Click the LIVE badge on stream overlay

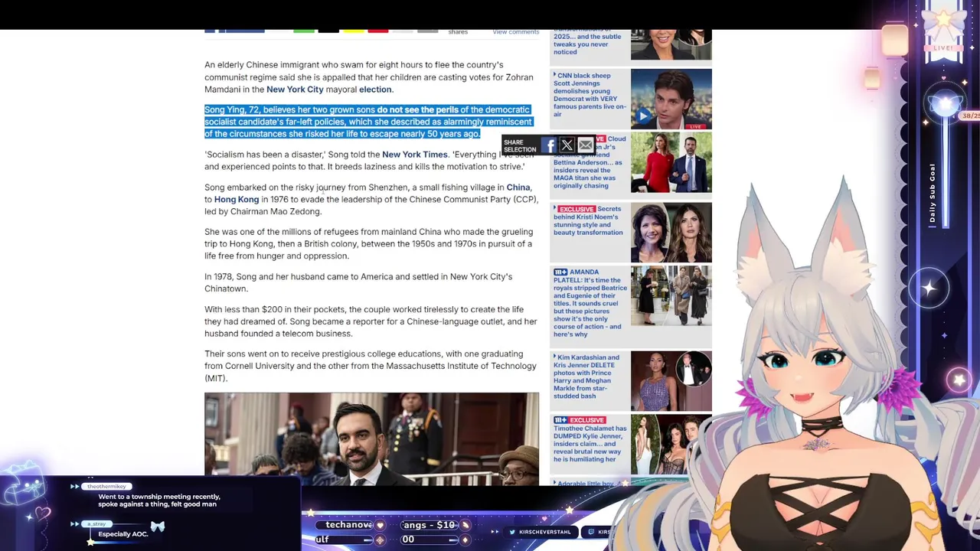(944, 47)
